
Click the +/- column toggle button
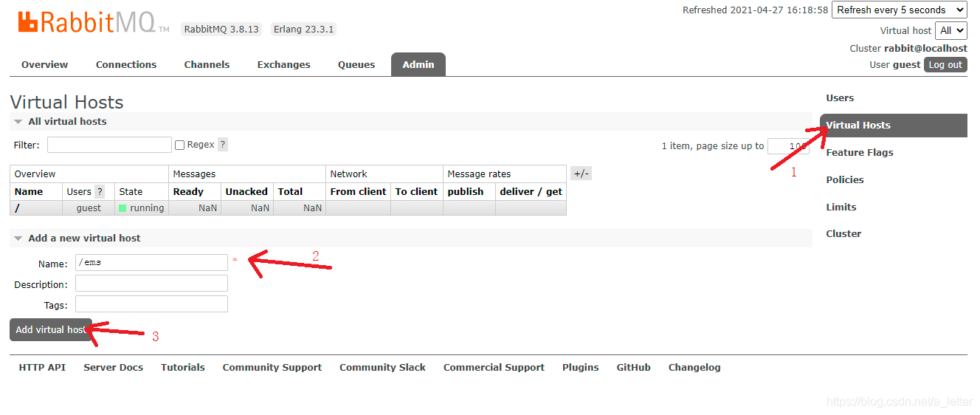tap(581, 174)
